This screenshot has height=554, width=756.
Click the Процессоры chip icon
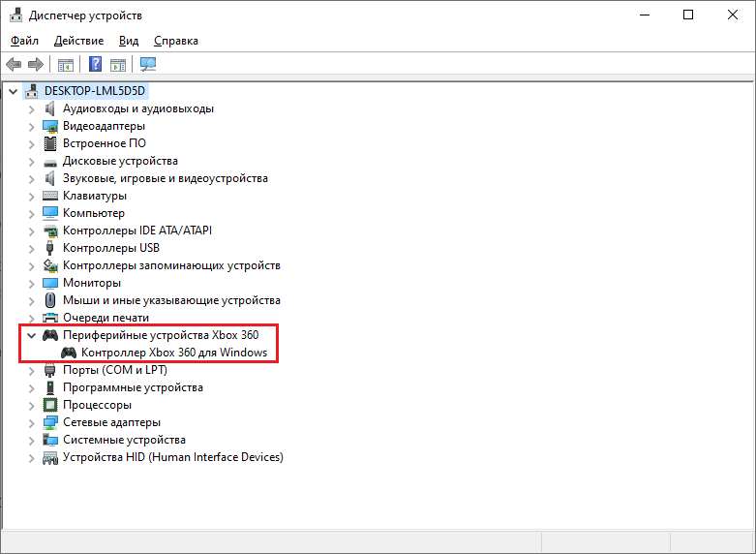(52, 405)
